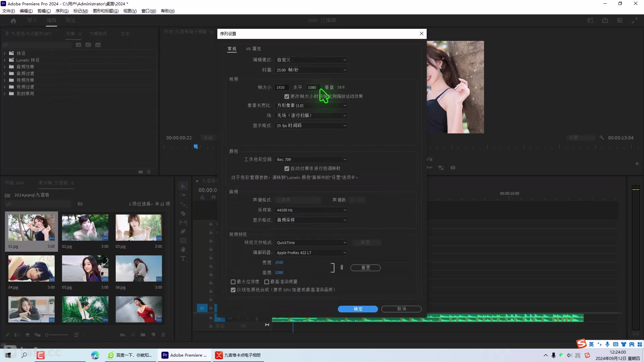Click the button editor plus icon
The height and width of the screenshot is (362, 644).
[637, 164]
